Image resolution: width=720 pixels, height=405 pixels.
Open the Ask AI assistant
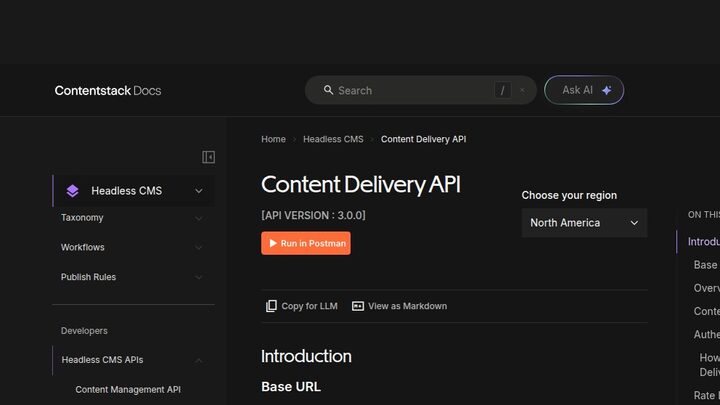[x=584, y=90]
